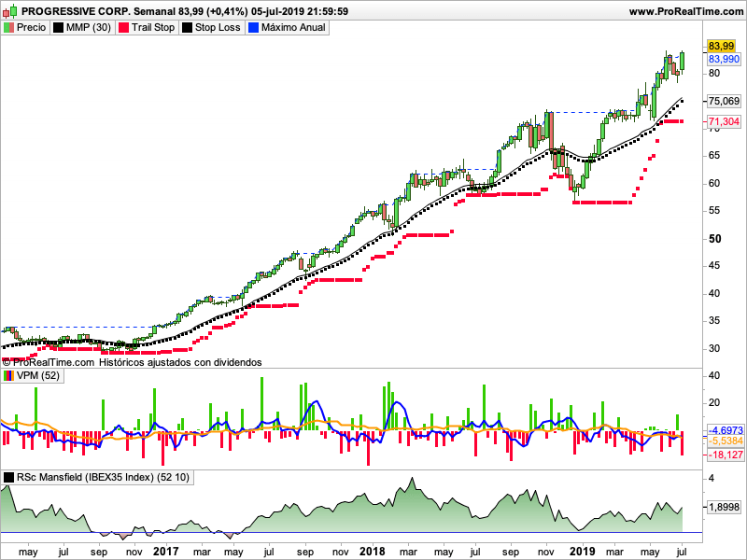Click the black Stop Loss legend icon

(x=187, y=28)
